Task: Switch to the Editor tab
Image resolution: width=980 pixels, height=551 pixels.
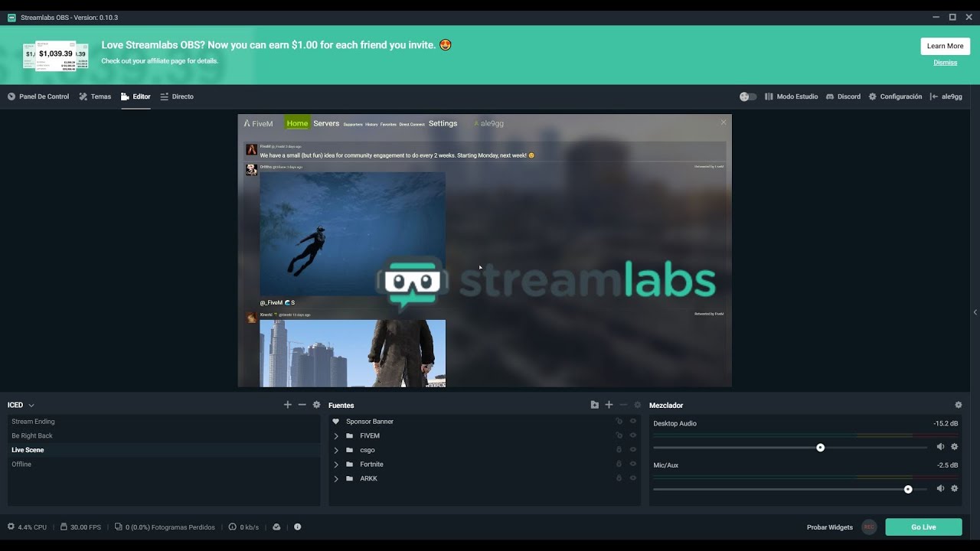Action: click(136, 96)
